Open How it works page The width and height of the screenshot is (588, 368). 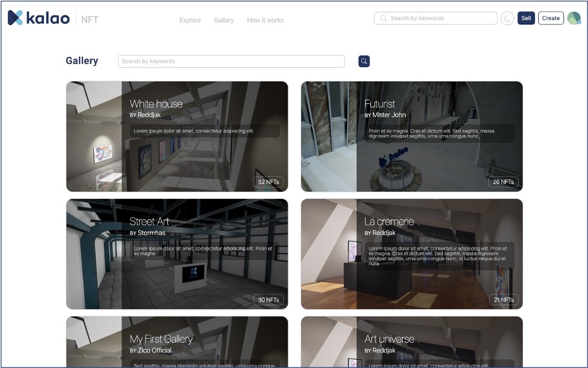[x=265, y=20]
